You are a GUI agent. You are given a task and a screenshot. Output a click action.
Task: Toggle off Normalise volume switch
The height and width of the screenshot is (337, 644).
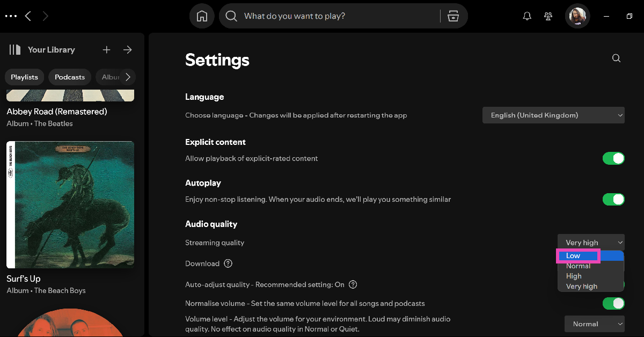coord(613,304)
